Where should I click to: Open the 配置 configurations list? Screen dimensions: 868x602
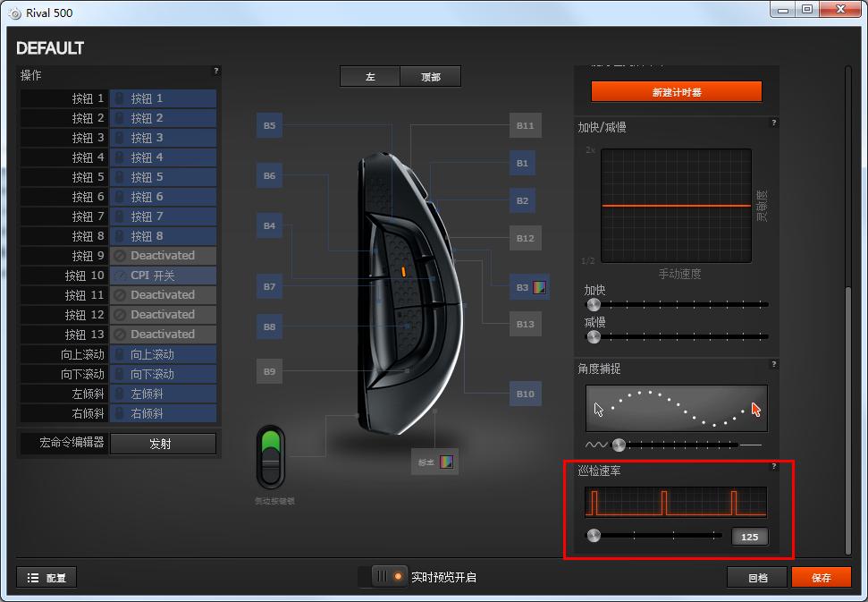[x=46, y=578]
